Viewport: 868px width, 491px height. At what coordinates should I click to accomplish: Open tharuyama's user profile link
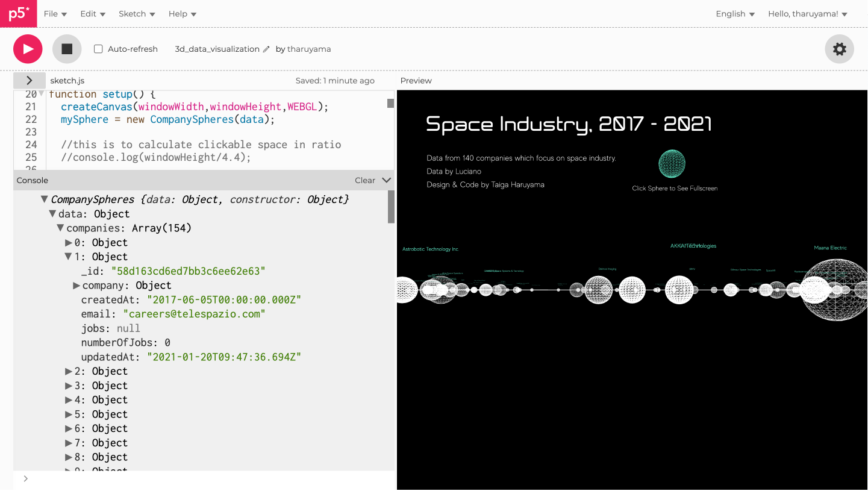pos(308,49)
